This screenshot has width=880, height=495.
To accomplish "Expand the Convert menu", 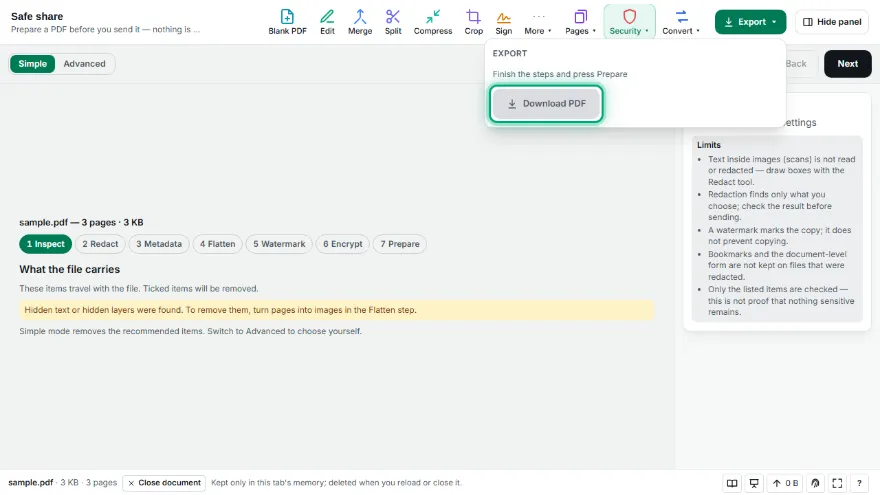I will click(681, 22).
